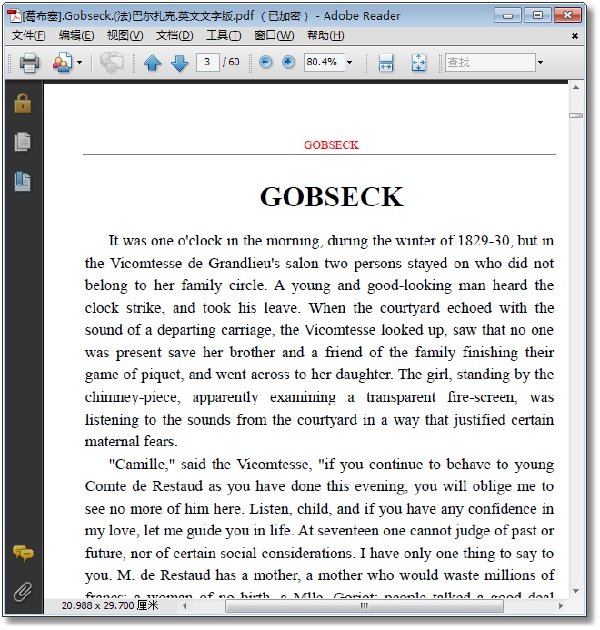Open the 文件(F) menu
The width and height of the screenshot is (600, 630).
click(x=28, y=36)
